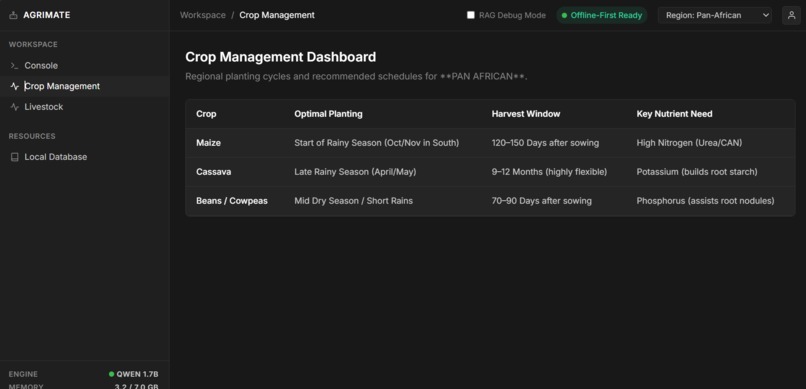The image size is (806, 389).
Task: Click the Crop column header
Action: tap(206, 114)
